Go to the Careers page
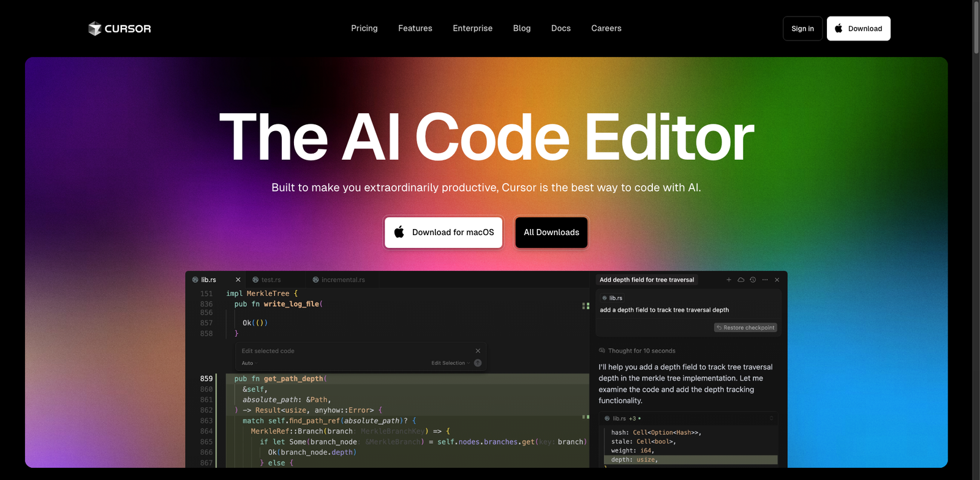This screenshot has width=980, height=480. pyautogui.click(x=606, y=28)
